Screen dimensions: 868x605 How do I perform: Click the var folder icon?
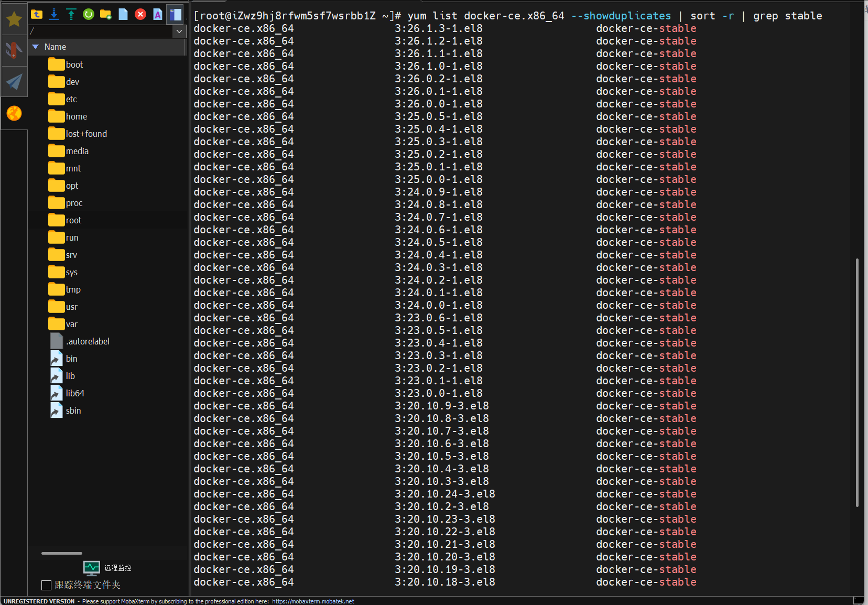pos(56,324)
